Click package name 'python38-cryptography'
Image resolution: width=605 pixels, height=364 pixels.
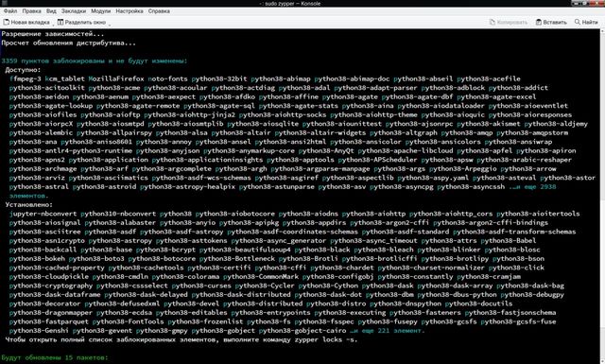51,286
